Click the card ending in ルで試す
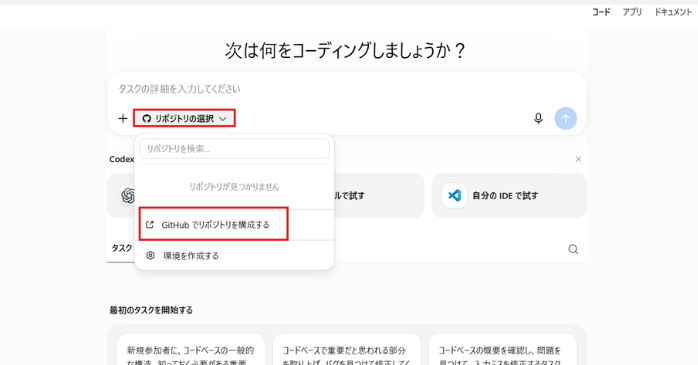 click(379, 195)
